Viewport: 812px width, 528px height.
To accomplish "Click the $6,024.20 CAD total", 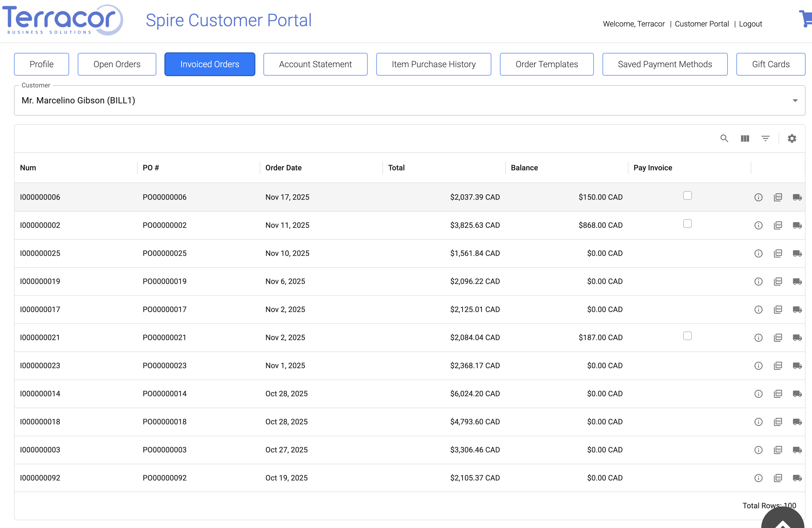I will pyautogui.click(x=475, y=394).
